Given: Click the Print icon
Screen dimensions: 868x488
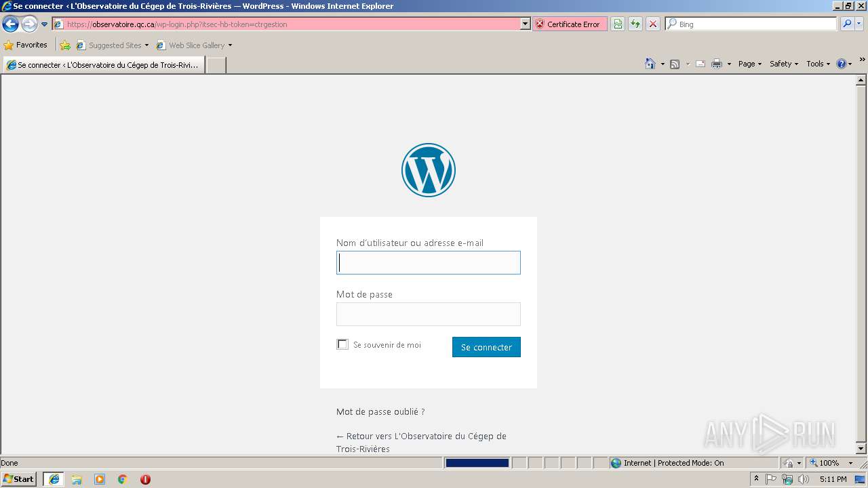Looking at the screenshot, I should (717, 64).
